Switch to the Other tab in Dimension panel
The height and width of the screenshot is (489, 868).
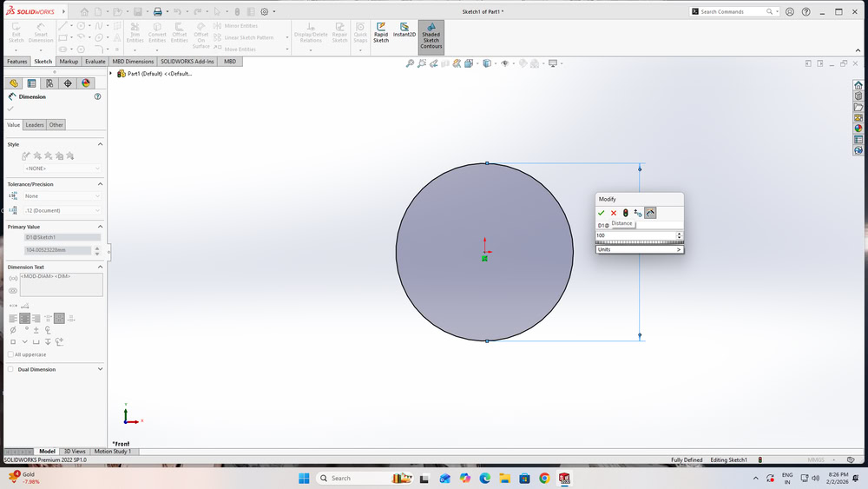[x=56, y=124]
